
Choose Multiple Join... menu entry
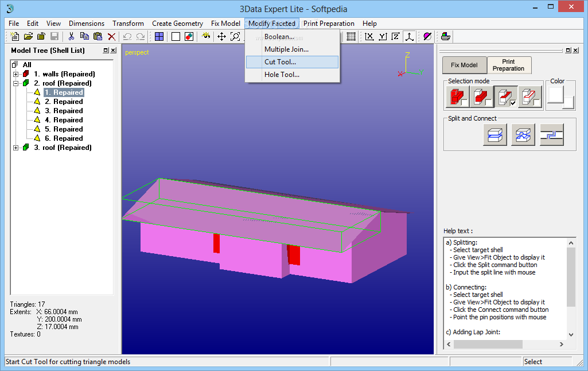[x=293, y=49]
